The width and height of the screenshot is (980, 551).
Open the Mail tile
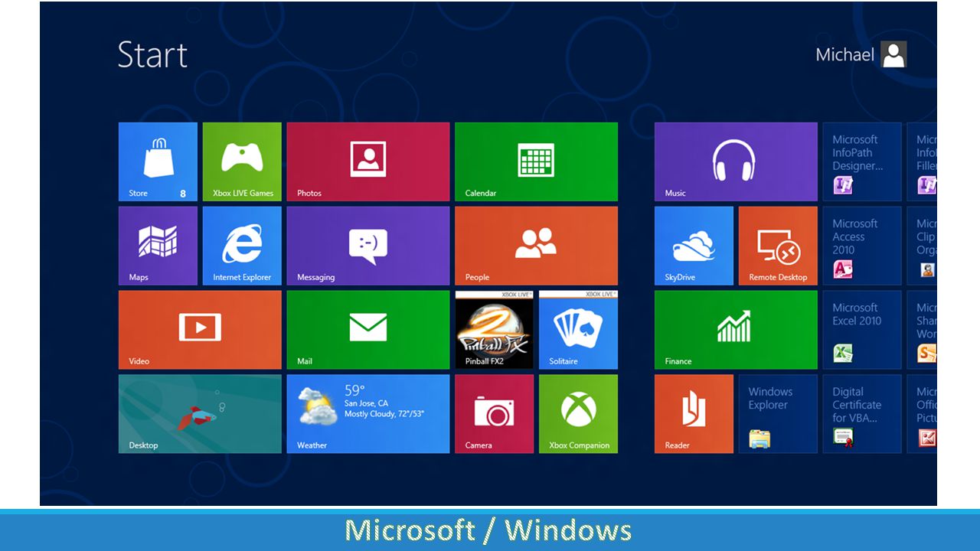368,330
